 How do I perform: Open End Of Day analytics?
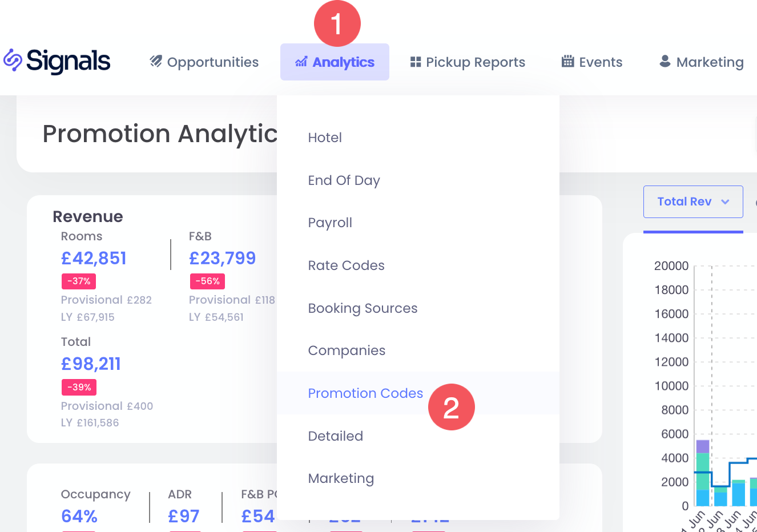344,180
